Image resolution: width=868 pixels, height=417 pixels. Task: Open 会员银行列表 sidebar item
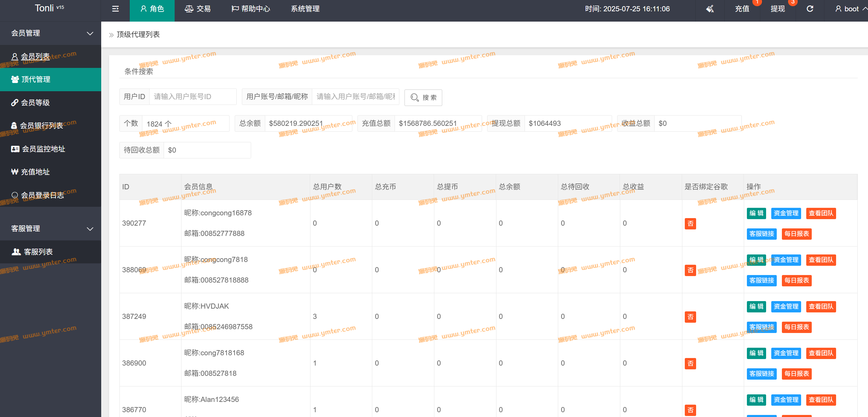pos(41,126)
